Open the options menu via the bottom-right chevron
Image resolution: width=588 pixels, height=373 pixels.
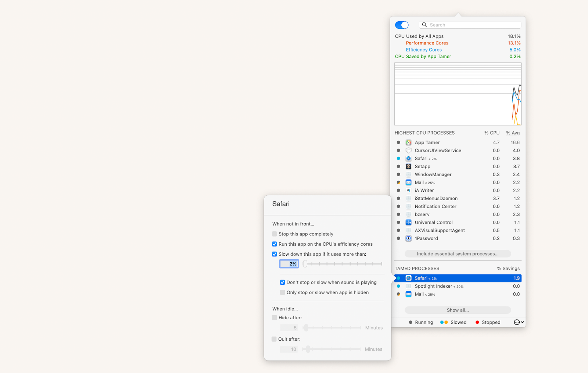(518, 322)
